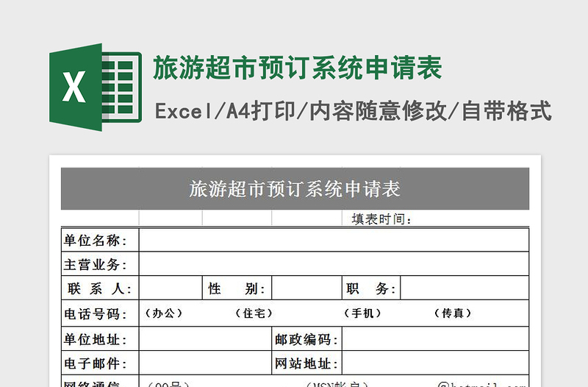Click the 主营业务 label cell
Screen dimensions: 588x387
click(100, 264)
